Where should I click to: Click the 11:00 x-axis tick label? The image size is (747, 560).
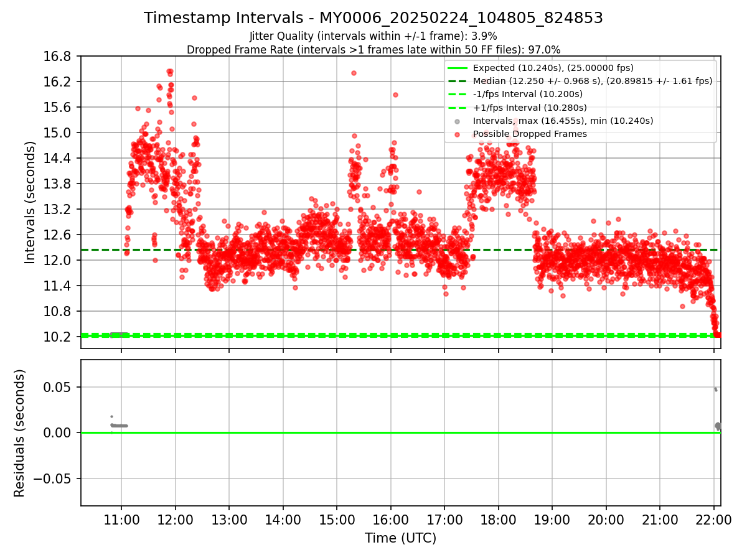tap(121, 519)
